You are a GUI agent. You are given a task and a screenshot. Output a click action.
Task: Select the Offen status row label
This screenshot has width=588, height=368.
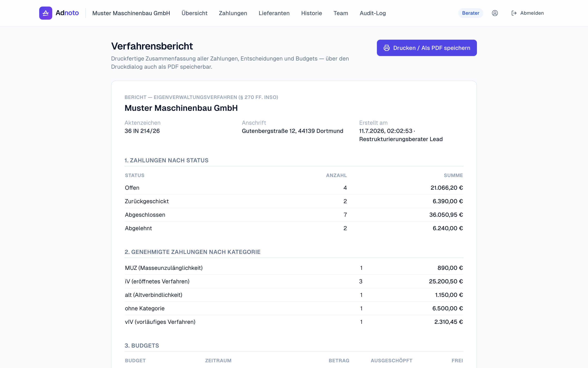point(132,188)
